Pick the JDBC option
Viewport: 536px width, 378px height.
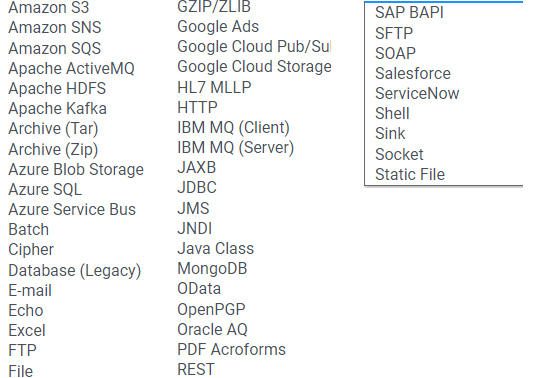(197, 188)
